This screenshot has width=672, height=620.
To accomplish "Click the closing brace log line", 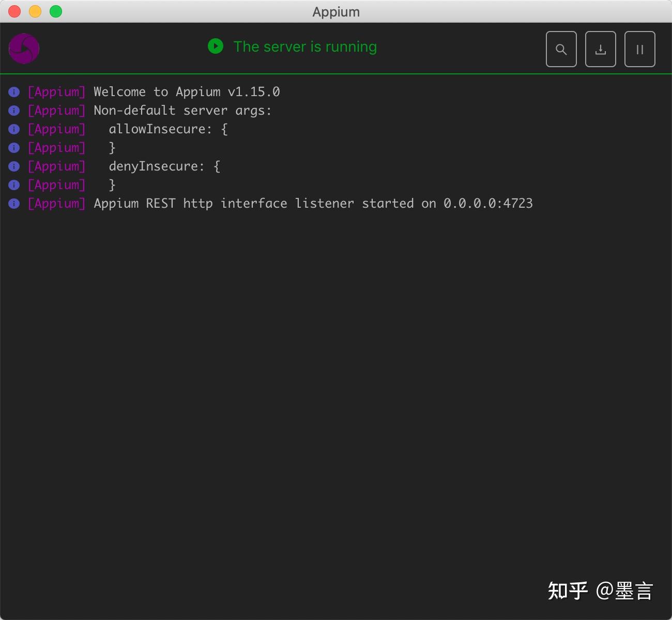I will [112, 148].
